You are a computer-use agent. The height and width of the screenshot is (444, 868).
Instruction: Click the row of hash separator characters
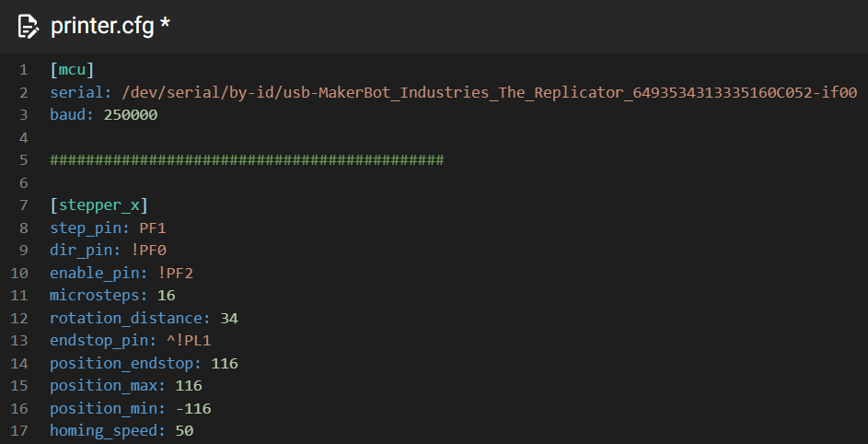(247, 160)
